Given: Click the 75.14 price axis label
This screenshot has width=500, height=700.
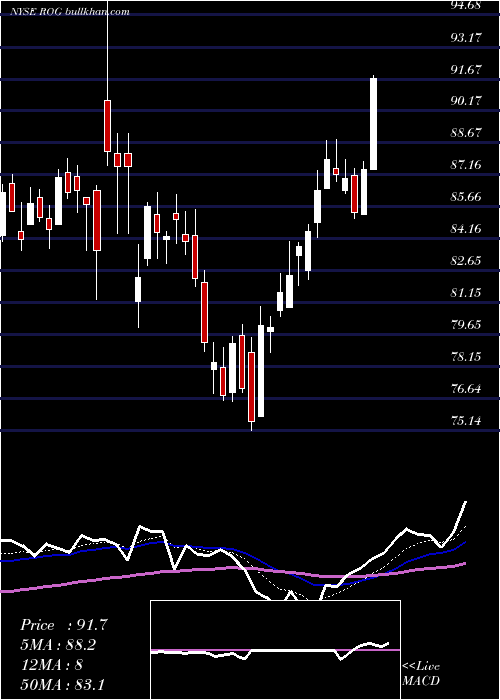Looking at the screenshot, I should 467,421.
